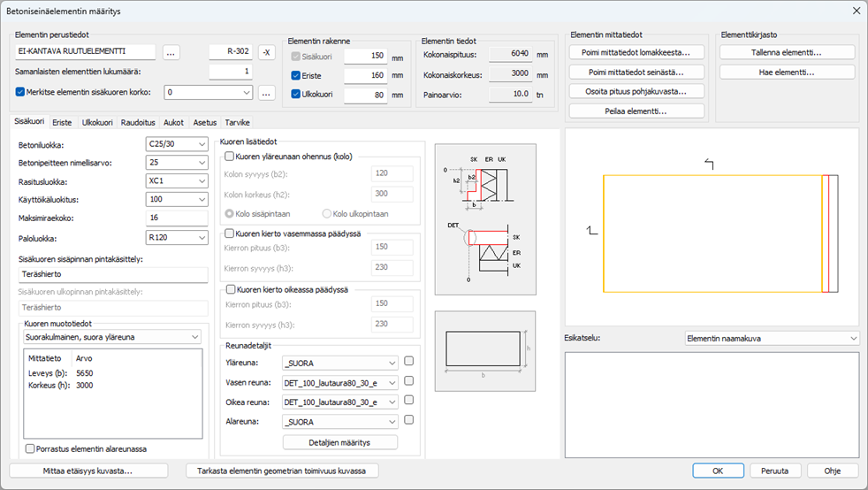Enable Kuoren yläreunaan ohennus (kolo) checkbox

coord(230,157)
